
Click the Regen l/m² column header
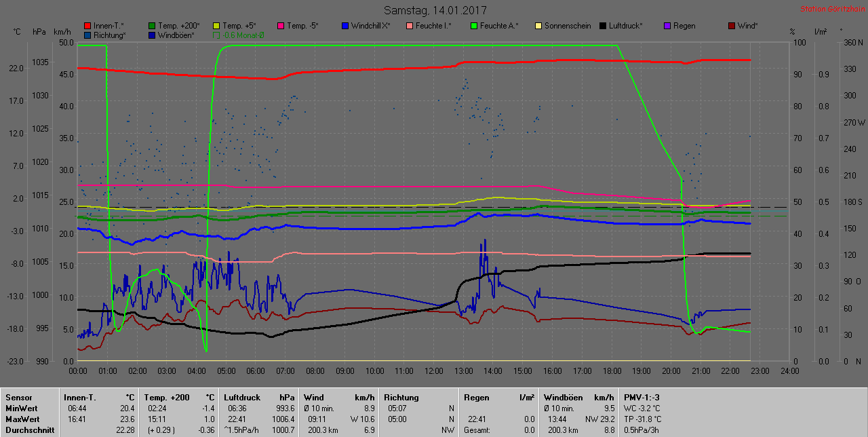(x=499, y=397)
